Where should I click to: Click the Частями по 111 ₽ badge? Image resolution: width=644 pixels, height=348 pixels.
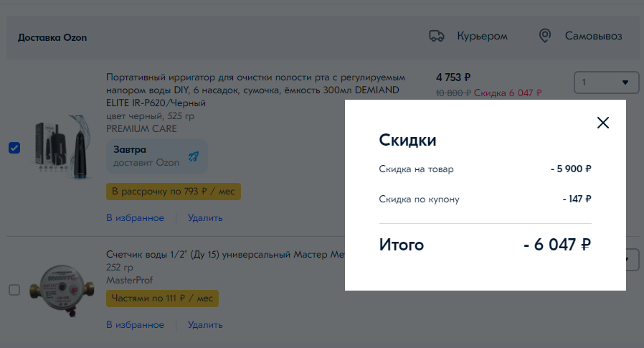point(162,298)
